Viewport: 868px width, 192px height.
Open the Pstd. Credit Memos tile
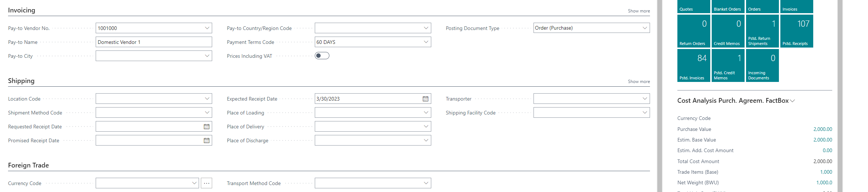click(x=728, y=65)
